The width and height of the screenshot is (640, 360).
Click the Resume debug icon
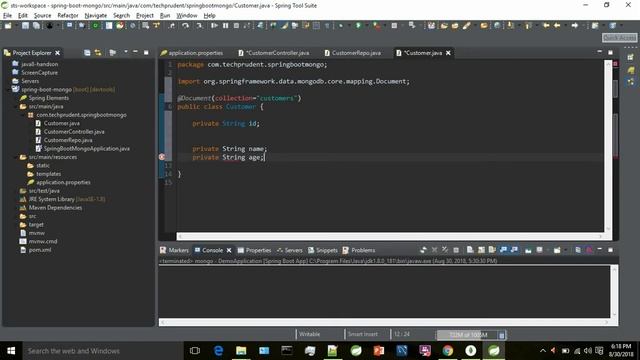(214, 26)
